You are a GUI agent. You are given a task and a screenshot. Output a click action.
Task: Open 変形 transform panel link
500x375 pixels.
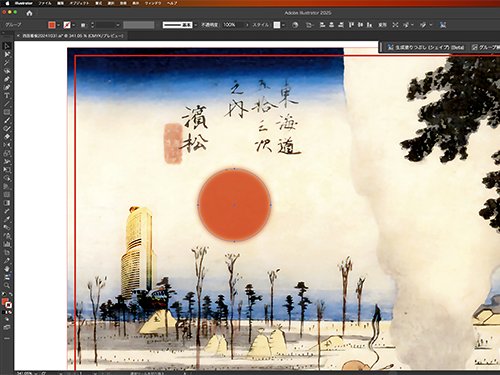coord(382,25)
